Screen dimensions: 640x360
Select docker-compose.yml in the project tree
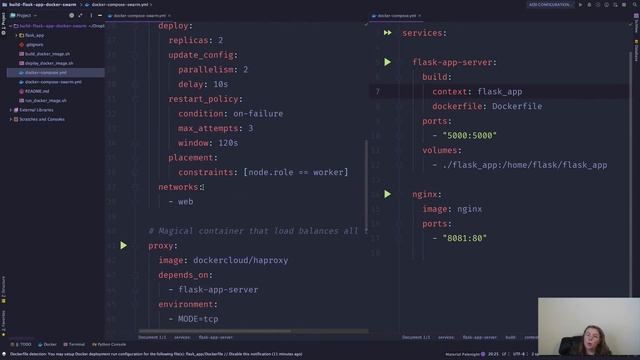46,73
